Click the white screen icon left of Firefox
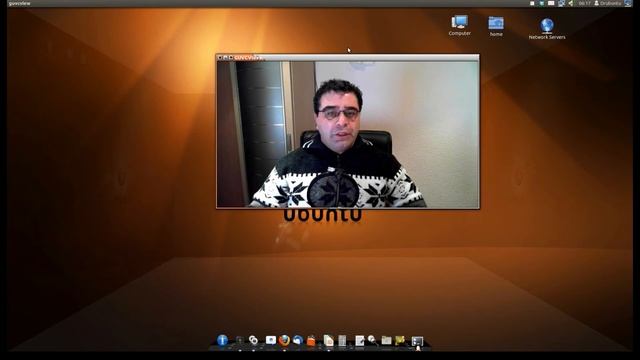The height and width of the screenshot is (360, 640). [271, 340]
